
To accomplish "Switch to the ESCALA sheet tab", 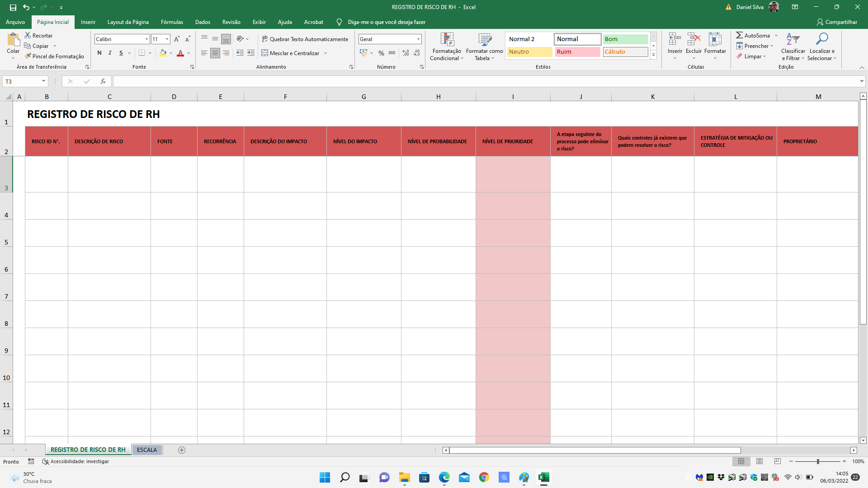I will click(146, 450).
